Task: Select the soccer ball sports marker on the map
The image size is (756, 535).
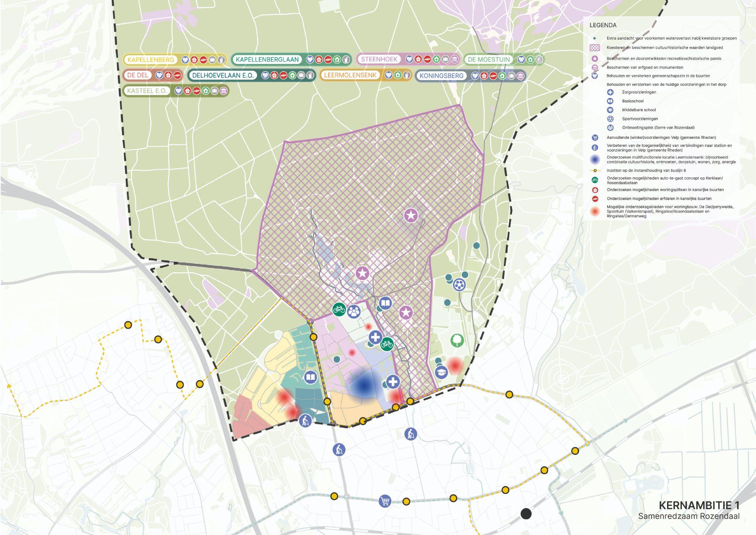Action: (x=459, y=284)
